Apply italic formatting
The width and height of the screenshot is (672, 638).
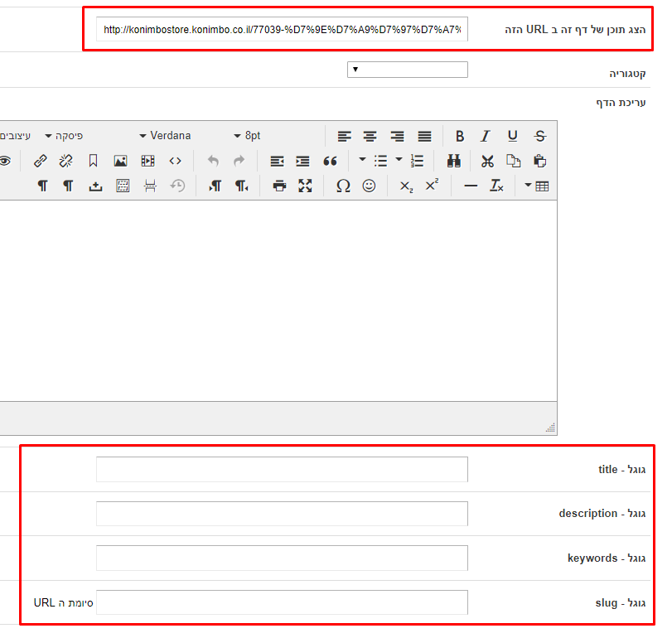[x=486, y=136]
